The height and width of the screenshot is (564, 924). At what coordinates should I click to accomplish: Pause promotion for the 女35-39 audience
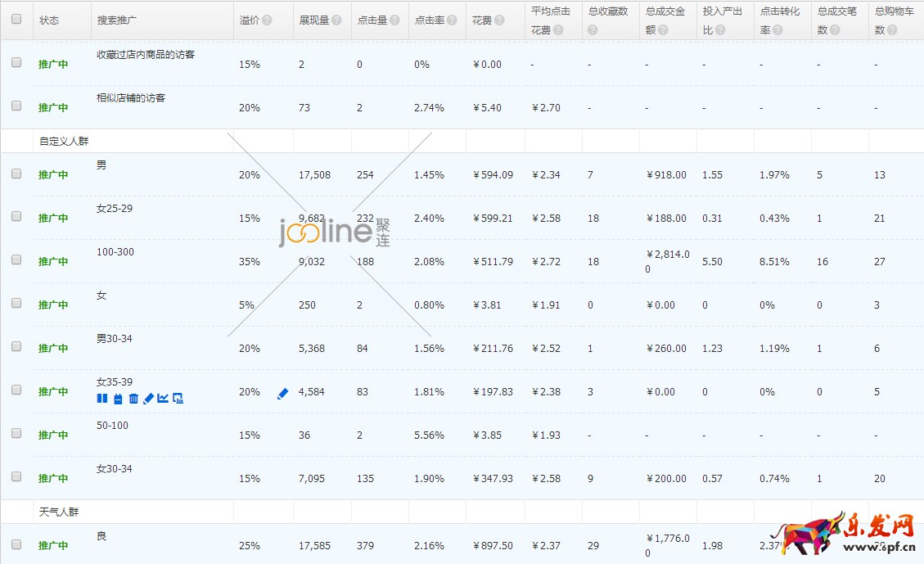(x=101, y=399)
